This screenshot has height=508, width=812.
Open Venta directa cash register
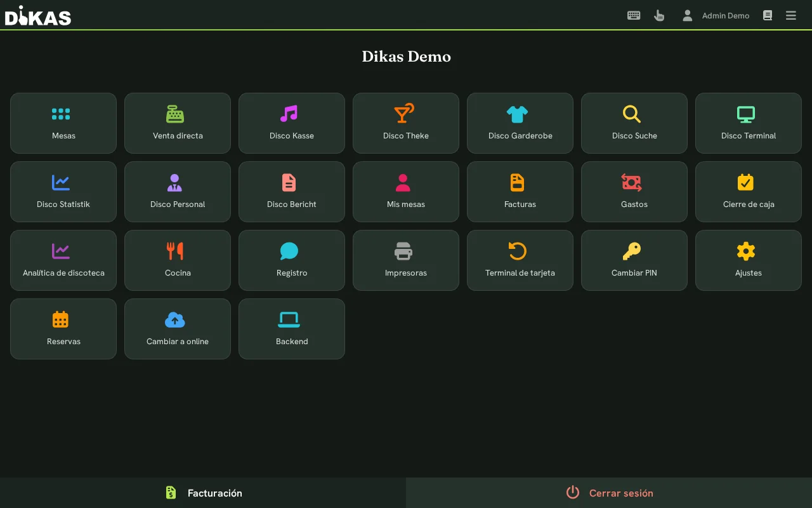click(x=178, y=123)
